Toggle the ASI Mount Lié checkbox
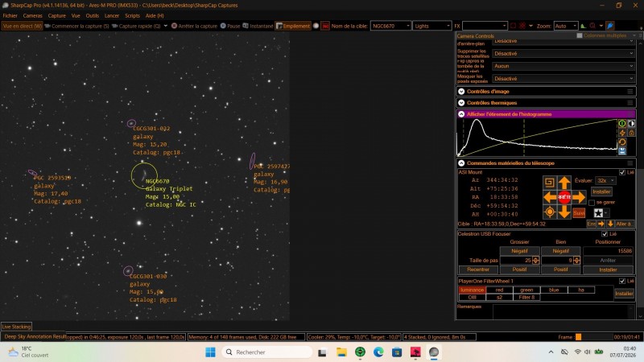Screen dimensions: 644x362 pyautogui.click(x=621, y=172)
